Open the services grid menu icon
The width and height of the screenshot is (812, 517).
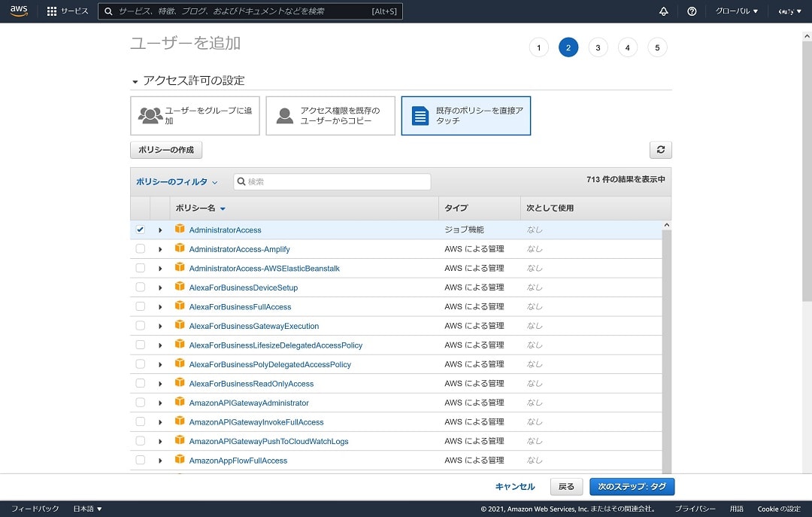pos(52,11)
